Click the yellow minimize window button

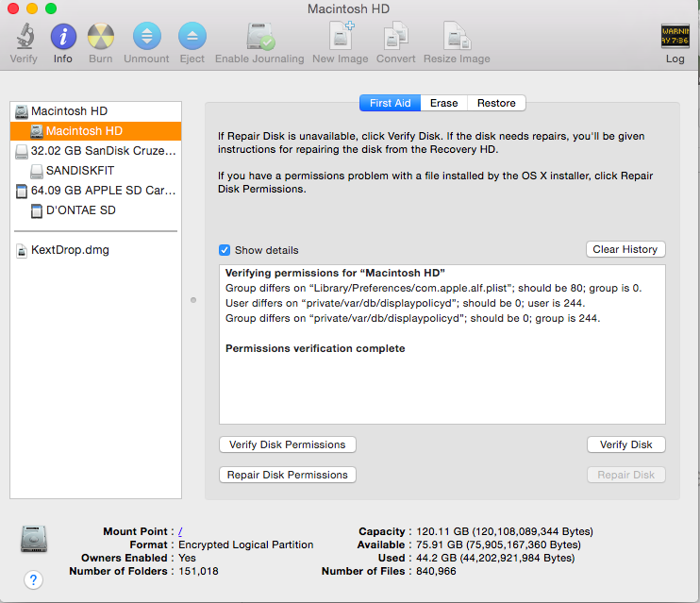tap(32, 8)
